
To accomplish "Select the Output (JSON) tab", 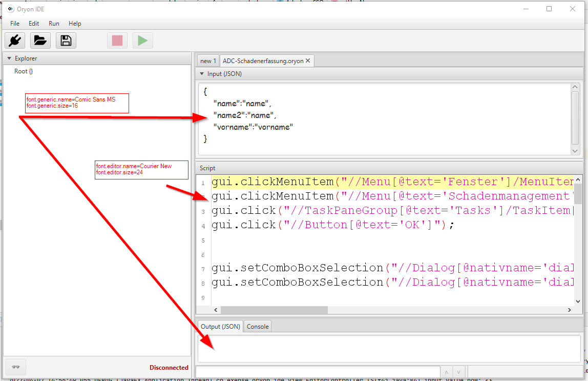I will (x=220, y=326).
